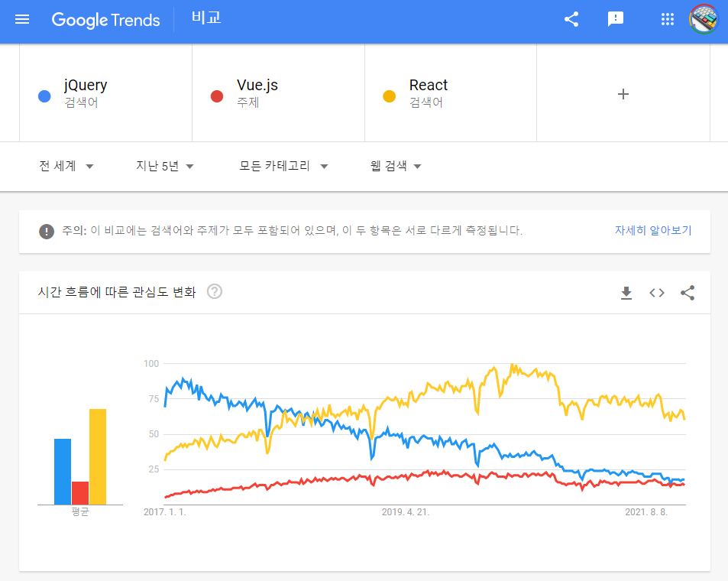Add a comparison term with plus
728x581 pixels.
(x=623, y=94)
